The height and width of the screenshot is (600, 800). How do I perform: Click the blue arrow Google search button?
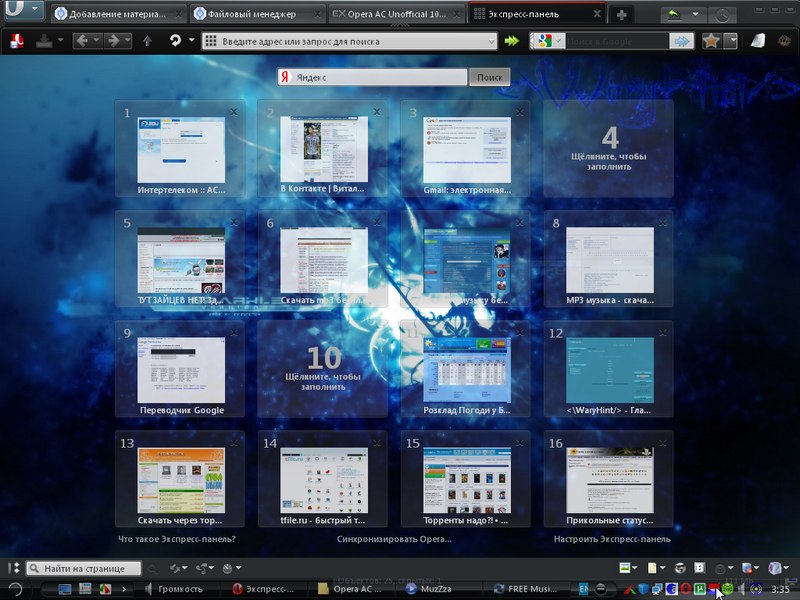(682, 41)
